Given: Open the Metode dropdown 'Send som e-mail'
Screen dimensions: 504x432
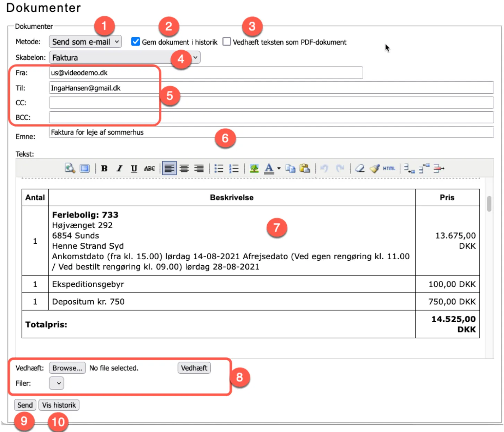Looking at the screenshot, I should coord(85,42).
